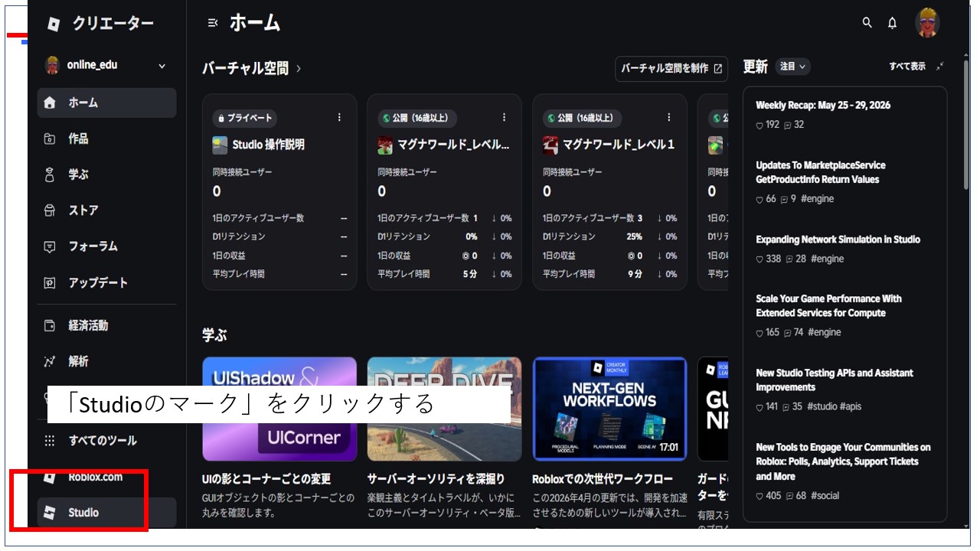Click the 学ぶ icon in sidebar

(x=50, y=174)
